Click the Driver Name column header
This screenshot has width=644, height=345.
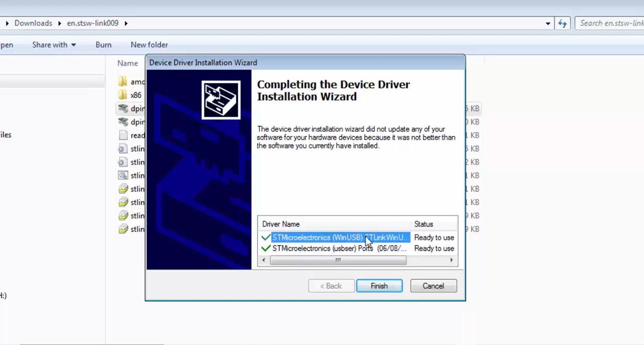point(281,224)
